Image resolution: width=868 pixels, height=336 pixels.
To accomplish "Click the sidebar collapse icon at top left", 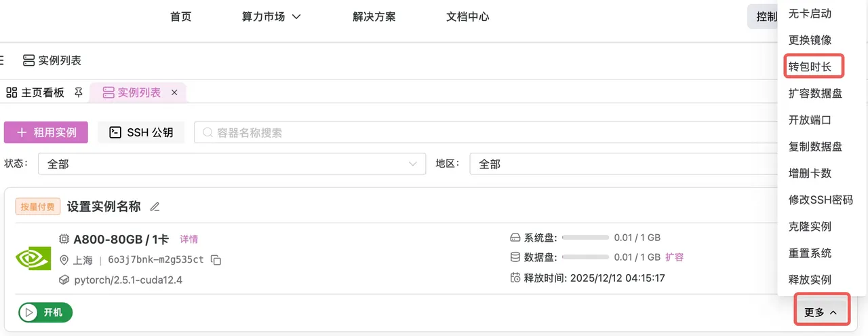I will point(2,60).
